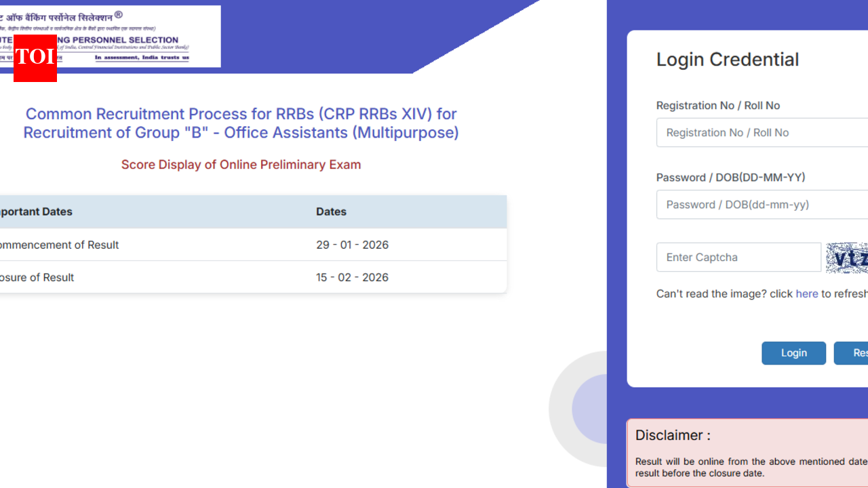The height and width of the screenshot is (488, 868).
Task: Focus the Password / DOB input field
Action: [x=762, y=205]
